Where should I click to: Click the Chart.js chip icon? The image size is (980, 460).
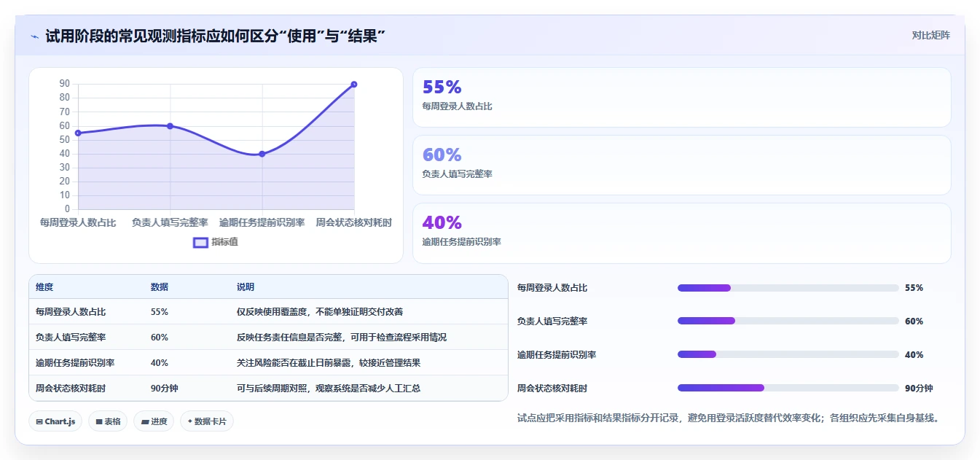39,421
